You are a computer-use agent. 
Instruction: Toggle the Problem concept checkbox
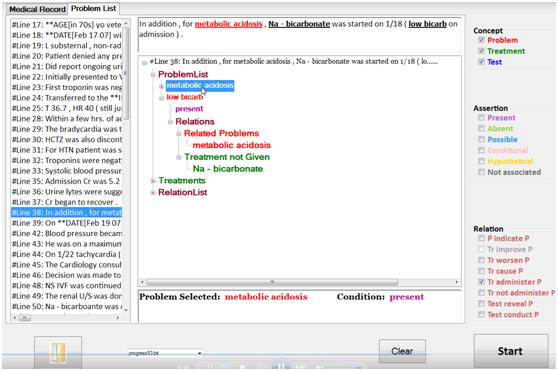point(481,40)
